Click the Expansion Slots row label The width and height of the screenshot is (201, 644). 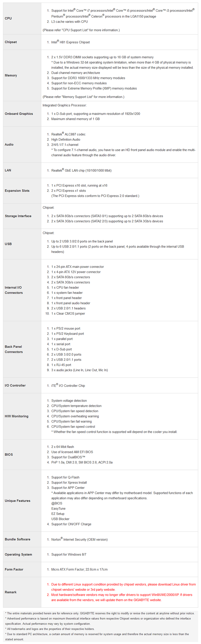tap(17, 191)
